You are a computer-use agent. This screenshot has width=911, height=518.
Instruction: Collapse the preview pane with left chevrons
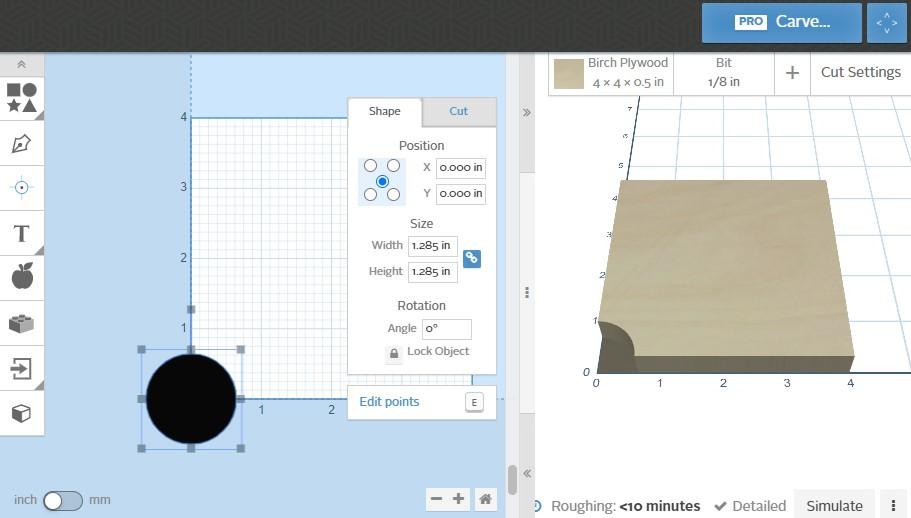526,473
